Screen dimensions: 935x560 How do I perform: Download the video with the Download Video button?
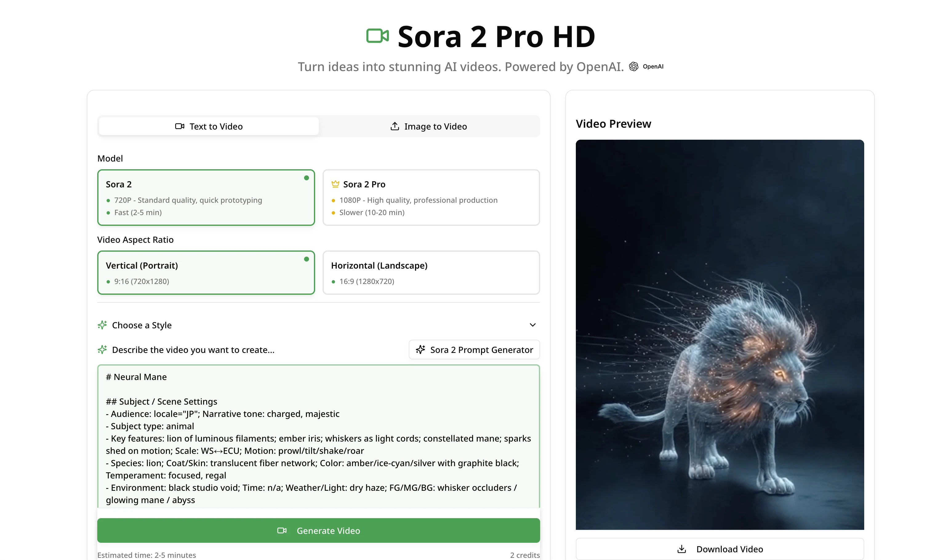coord(720,549)
